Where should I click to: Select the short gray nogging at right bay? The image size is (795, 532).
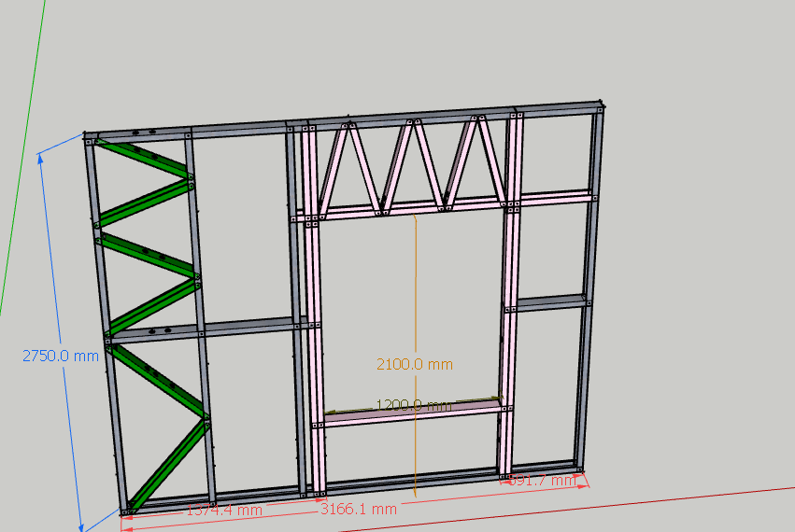pos(551,302)
